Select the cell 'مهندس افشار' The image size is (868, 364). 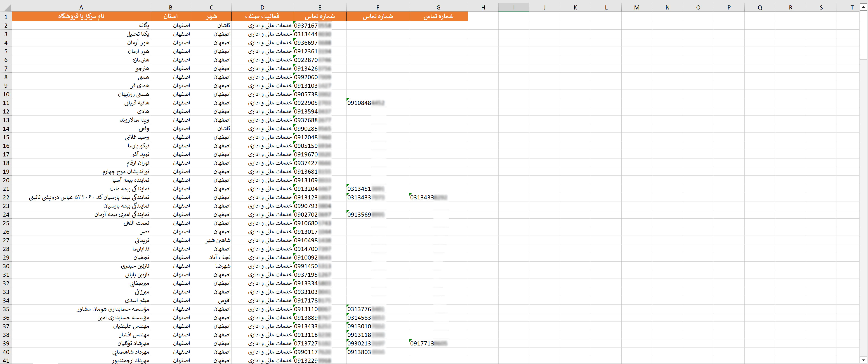click(x=81, y=335)
